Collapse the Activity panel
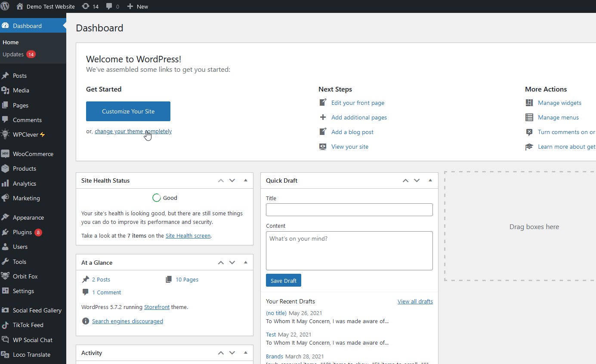596x364 pixels. pos(246,353)
